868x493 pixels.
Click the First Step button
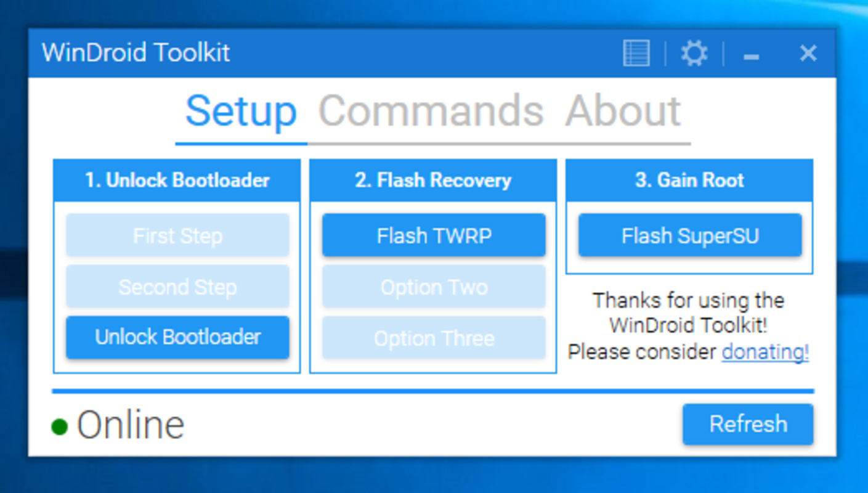(x=177, y=235)
